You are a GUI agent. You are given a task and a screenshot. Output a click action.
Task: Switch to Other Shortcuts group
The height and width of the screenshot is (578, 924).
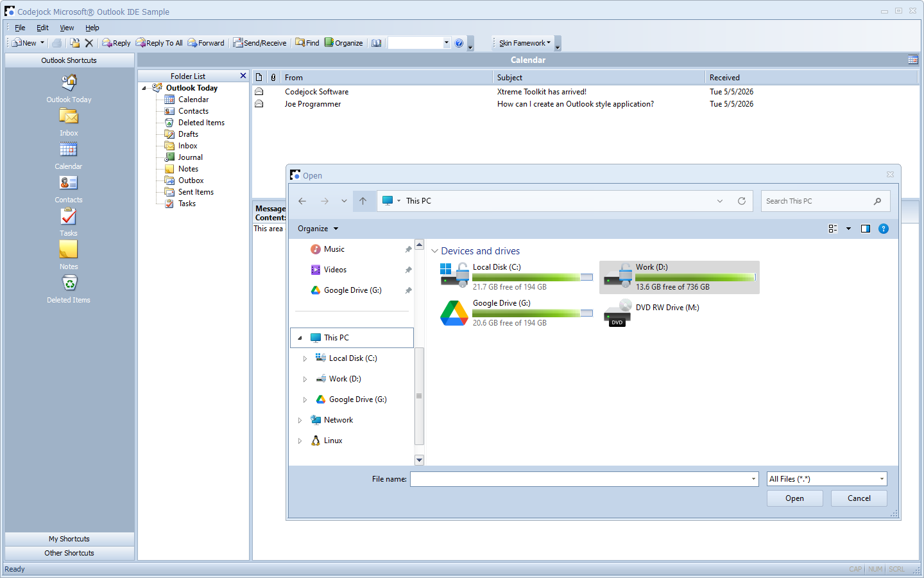click(69, 553)
